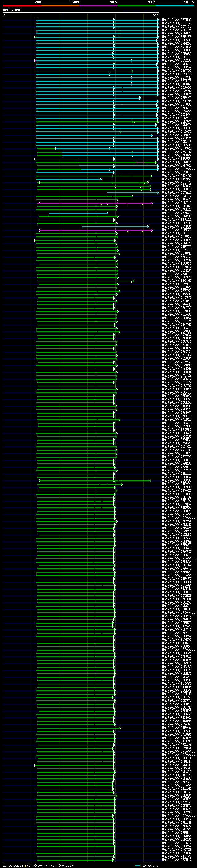
Task: Select label UniRef100_Q9M5A8
Action: coord(177,40)
